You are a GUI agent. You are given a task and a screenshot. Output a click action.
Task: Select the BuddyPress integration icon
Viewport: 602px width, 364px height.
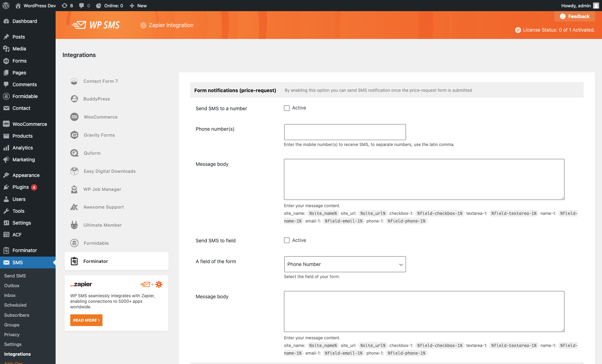[x=74, y=99]
